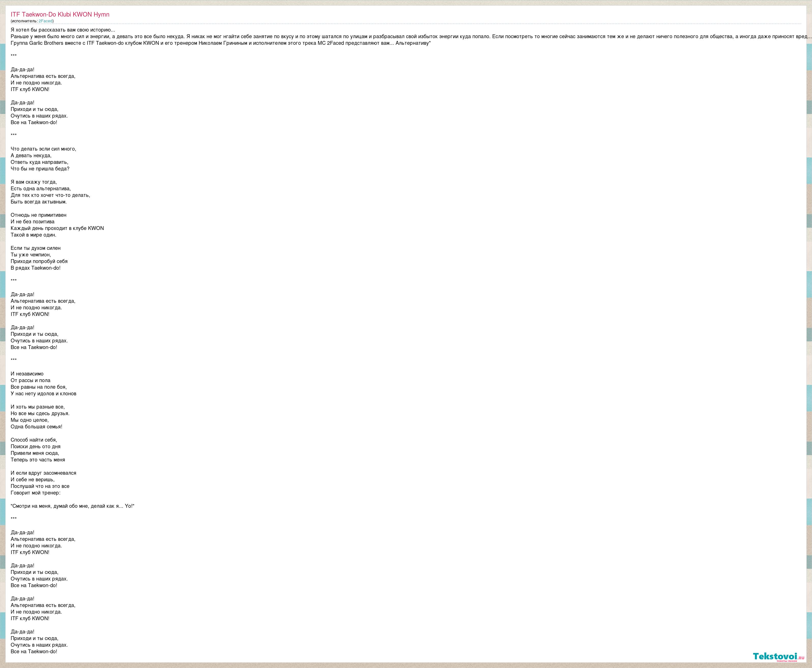Click 'Для тех кто хочет что-то делать,'
The height and width of the screenshot is (668, 812).
pyautogui.click(x=50, y=195)
